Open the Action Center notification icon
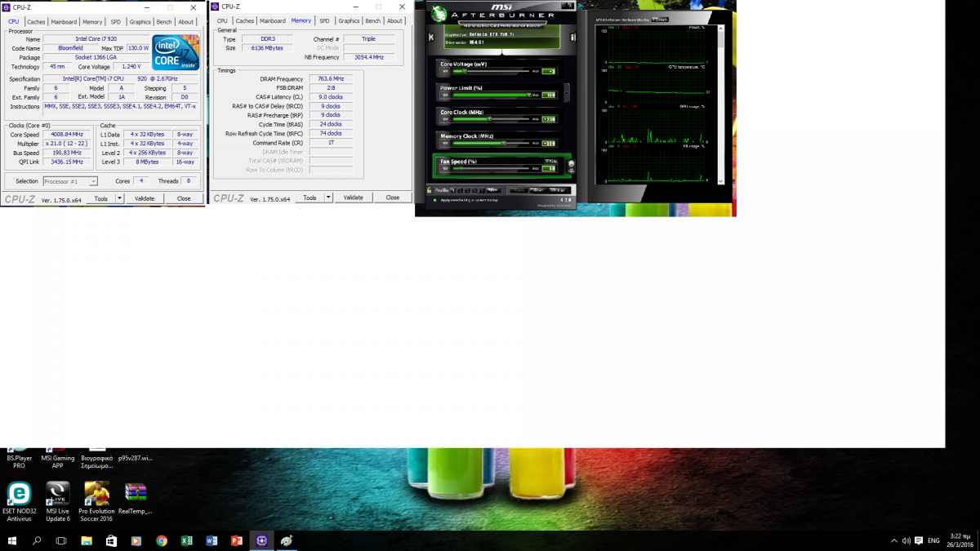This screenshot has height=551, width=980. point(919,540)
